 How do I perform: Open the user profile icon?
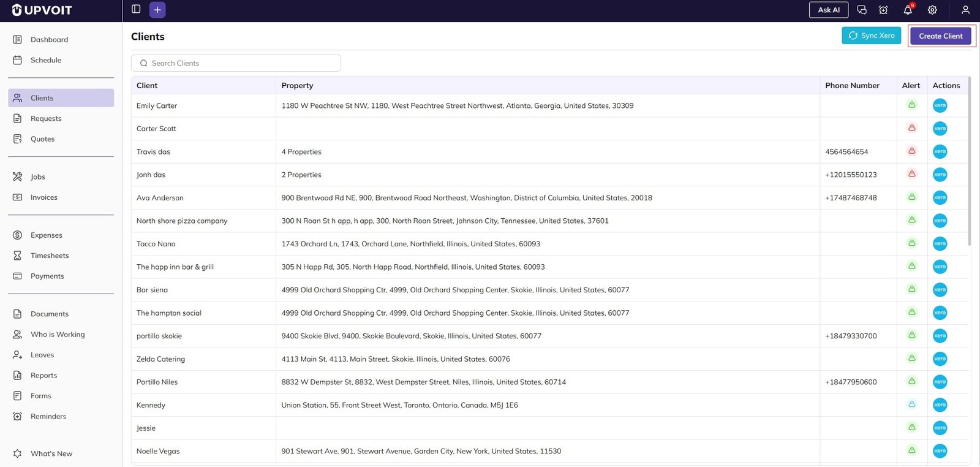coord(965,10)
